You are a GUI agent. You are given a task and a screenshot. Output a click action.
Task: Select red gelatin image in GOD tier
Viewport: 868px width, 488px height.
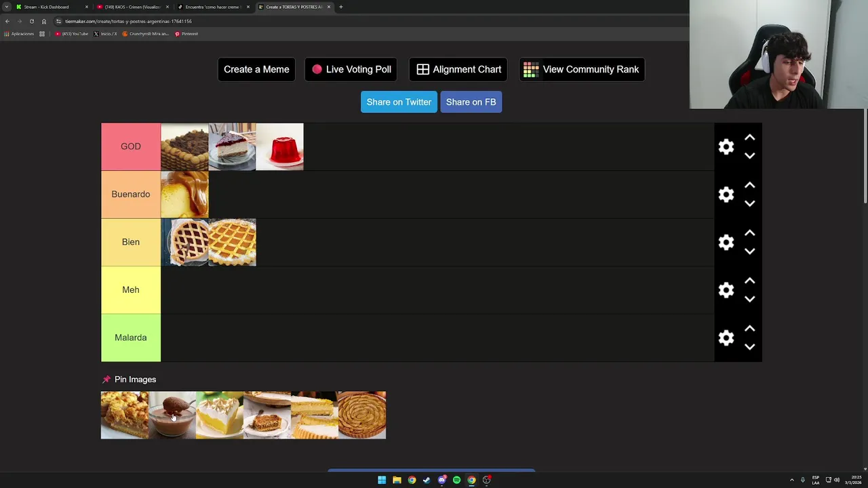(279, 146)
